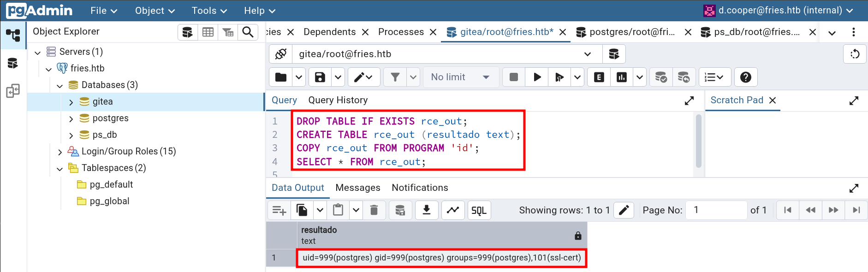The image size is (868, 272).
Task: Open the Help menu
Action: coord(260,10)
